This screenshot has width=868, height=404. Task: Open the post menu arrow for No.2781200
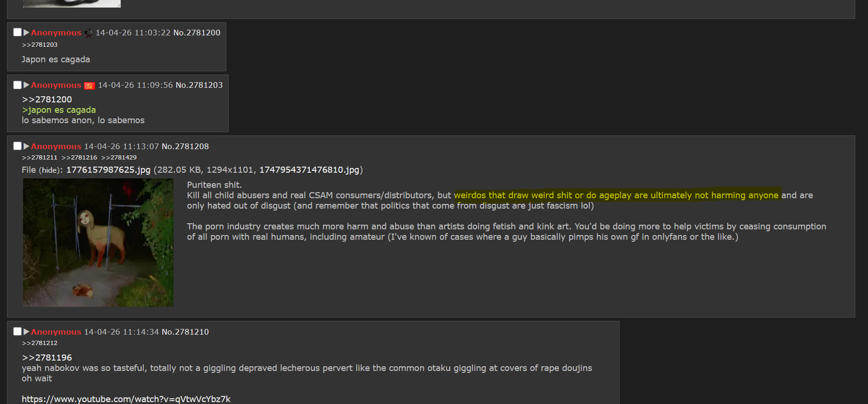click(26, 33)
